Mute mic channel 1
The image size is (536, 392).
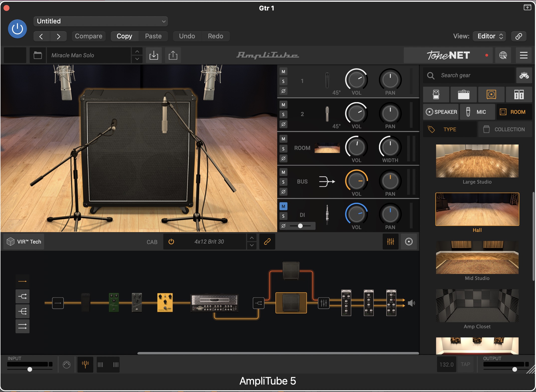[283, 72]
